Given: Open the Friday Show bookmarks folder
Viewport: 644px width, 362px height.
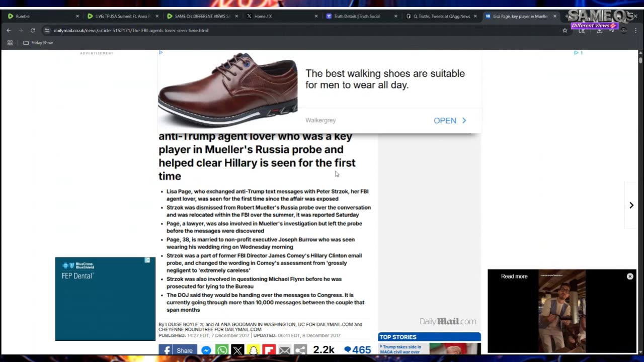Looking at the screenshot, I should click(x=38, y=43).
